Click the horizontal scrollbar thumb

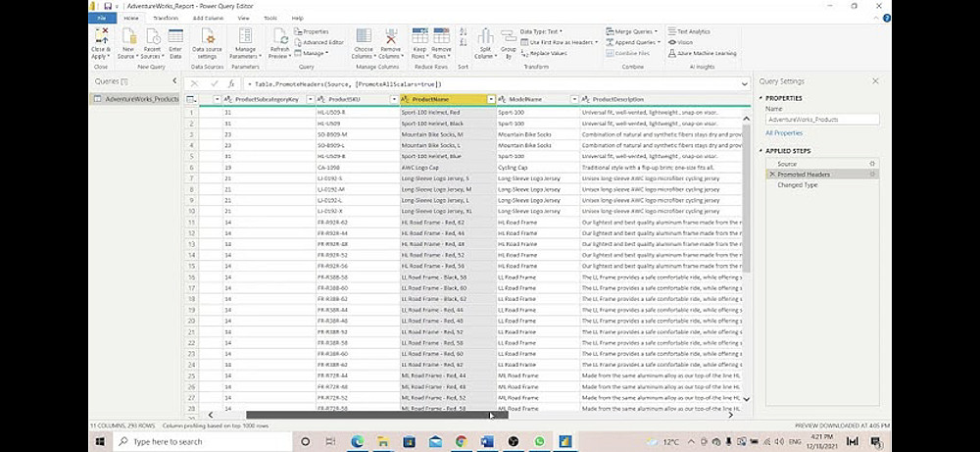(x=377, y=415)
